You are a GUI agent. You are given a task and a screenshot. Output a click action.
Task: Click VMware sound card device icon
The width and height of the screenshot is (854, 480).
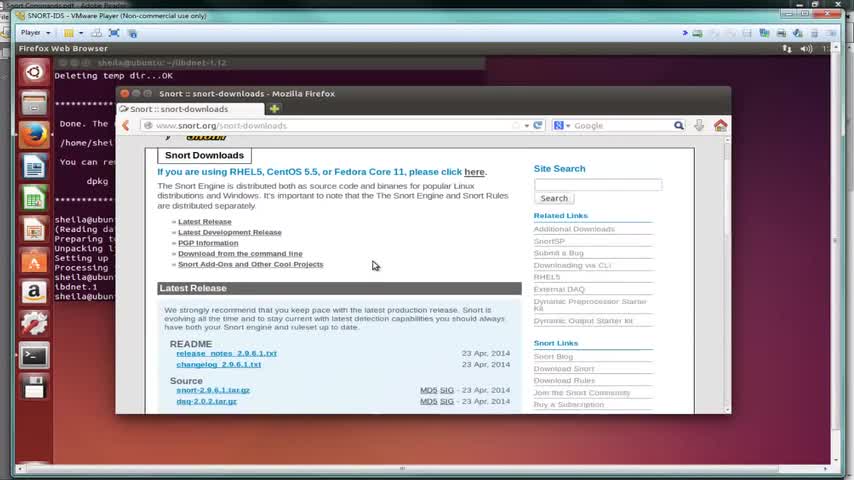[798, 33]
